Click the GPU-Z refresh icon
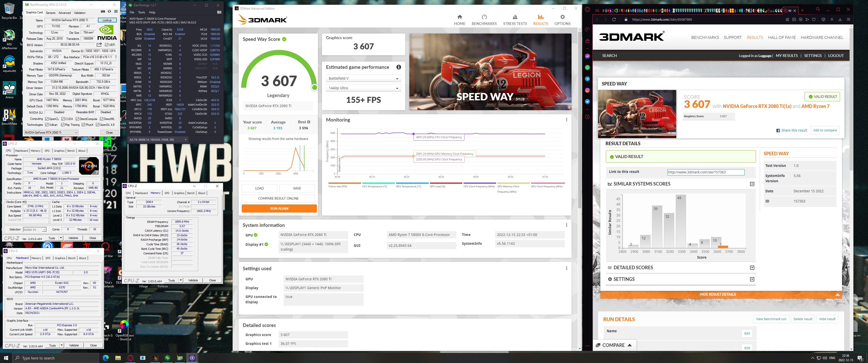868x363 pixels. click(109, 11)
